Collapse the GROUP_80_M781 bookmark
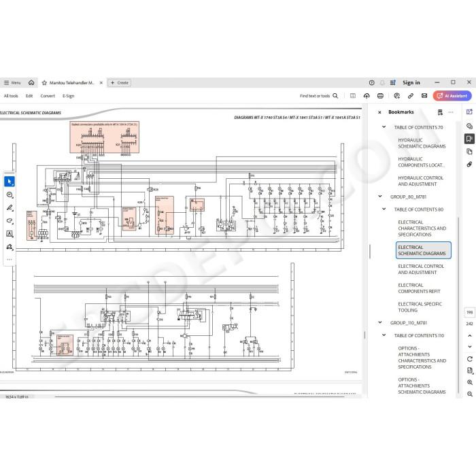476x476 pixels. (x=379, y=197)
